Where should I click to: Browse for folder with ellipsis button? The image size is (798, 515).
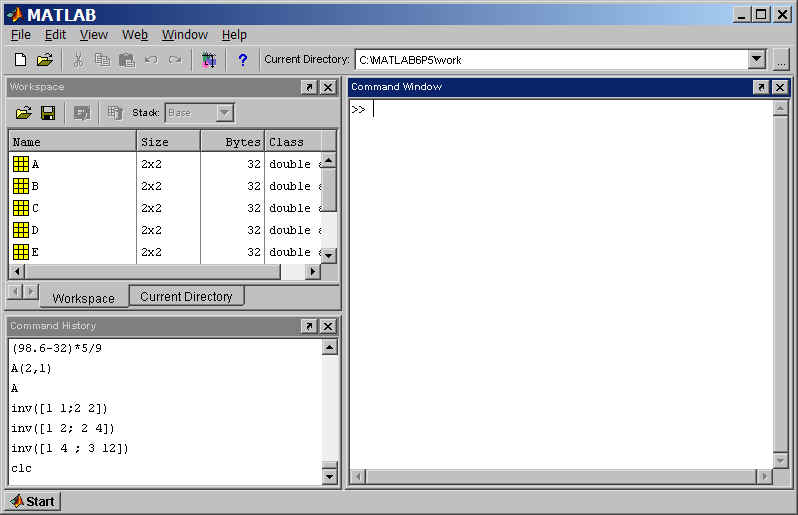pyautogui.click(x=781, y=60)
